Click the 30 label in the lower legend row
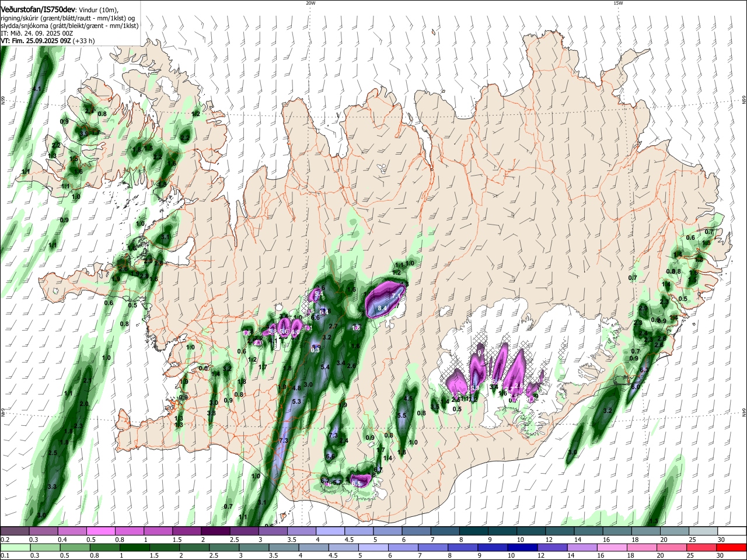 click(x=720, y=556)
